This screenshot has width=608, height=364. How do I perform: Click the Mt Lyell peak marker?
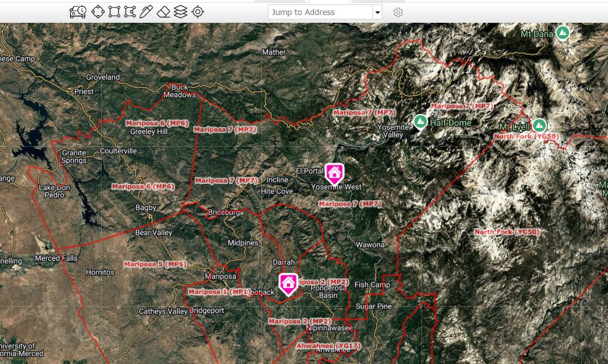pyautogui.click(x=539, y=126)
